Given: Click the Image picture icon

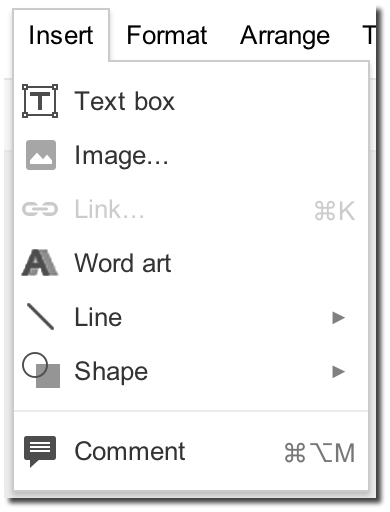Looking at the screenshot, I should tap(41, 155).
